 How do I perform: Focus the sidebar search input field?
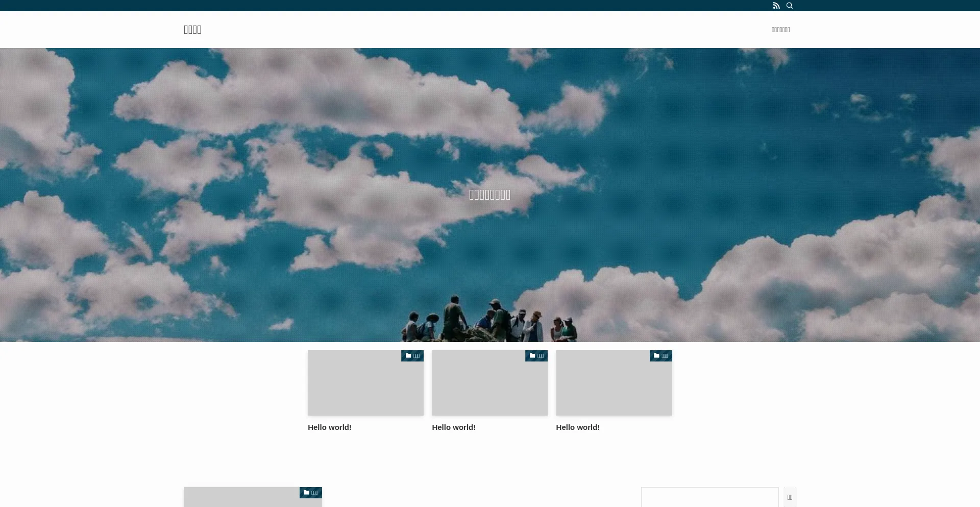[709, 497]
